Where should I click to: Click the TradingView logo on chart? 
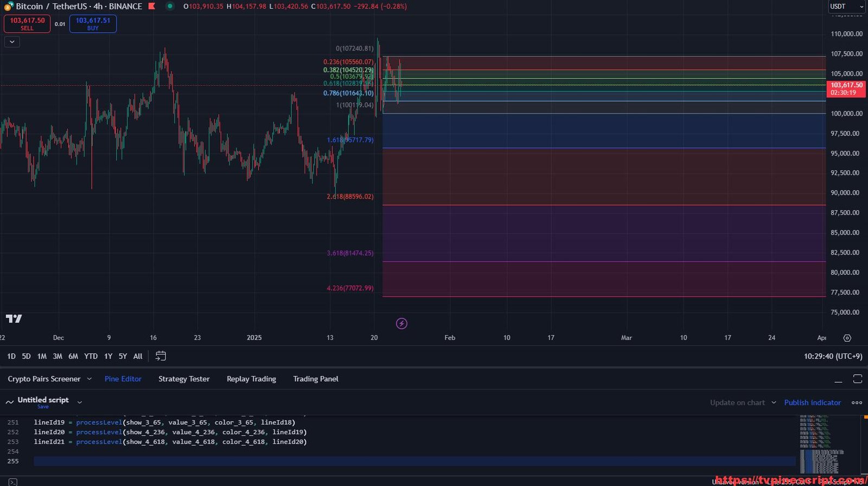click(x=14, y=319)
